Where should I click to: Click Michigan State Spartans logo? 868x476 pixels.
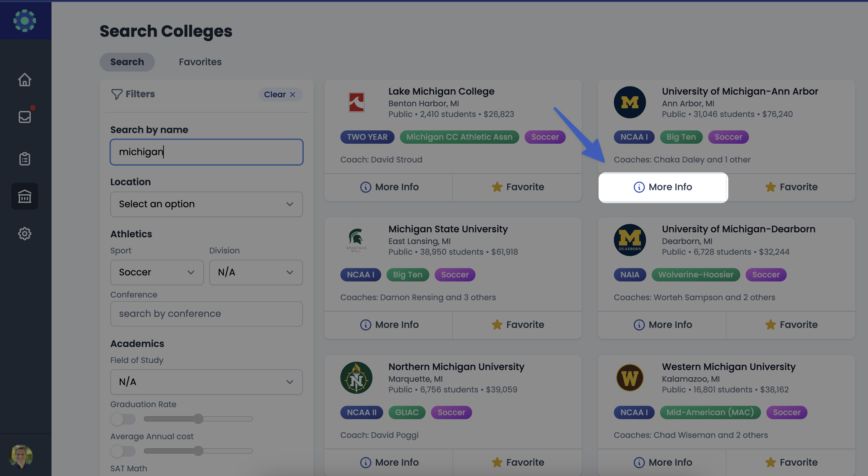point(356,240)
